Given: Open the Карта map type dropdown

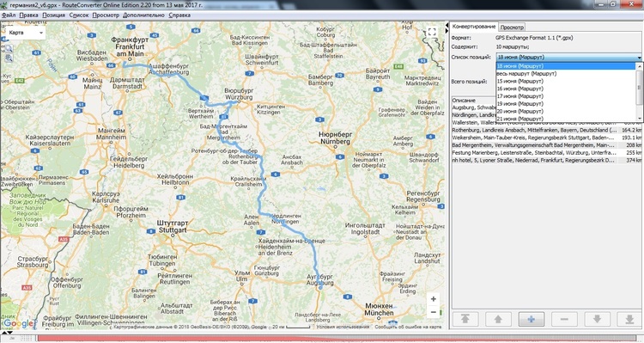Looking at the screenshot, I should (x=25, y=33).
